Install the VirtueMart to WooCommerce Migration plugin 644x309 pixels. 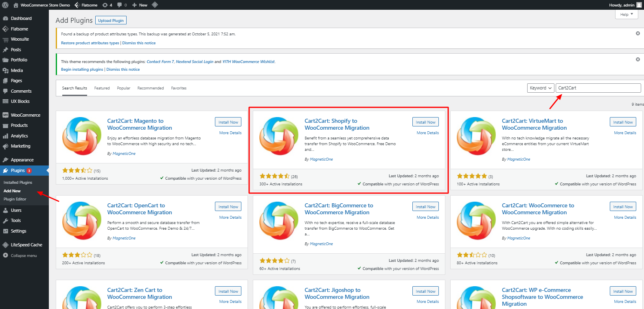tap(623, 122)
